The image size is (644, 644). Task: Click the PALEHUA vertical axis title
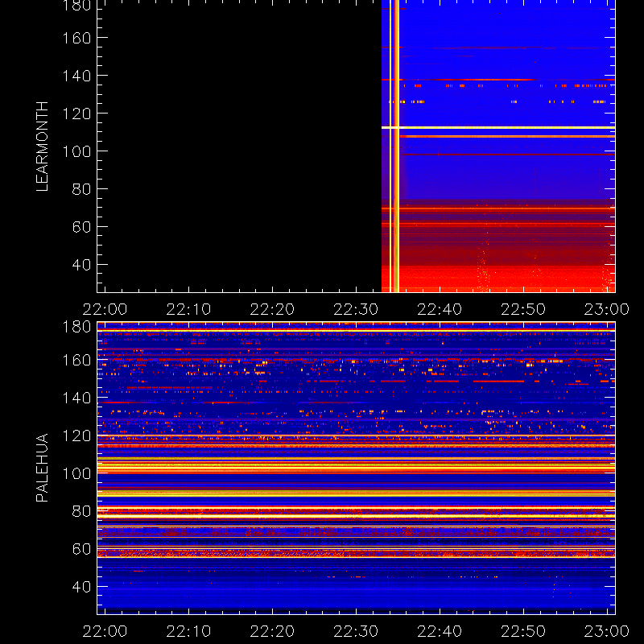click(43, 468)
